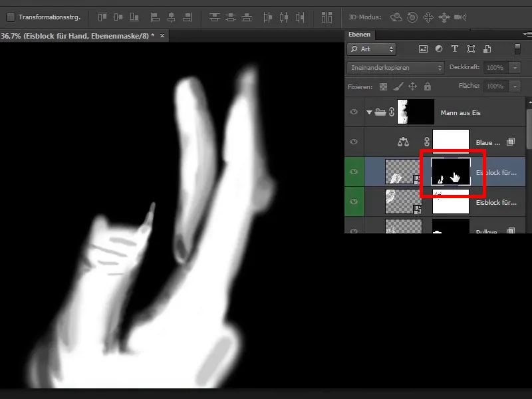Click the Blaue color balance adjustment icon
532x399 pixels.
point(403,142)
